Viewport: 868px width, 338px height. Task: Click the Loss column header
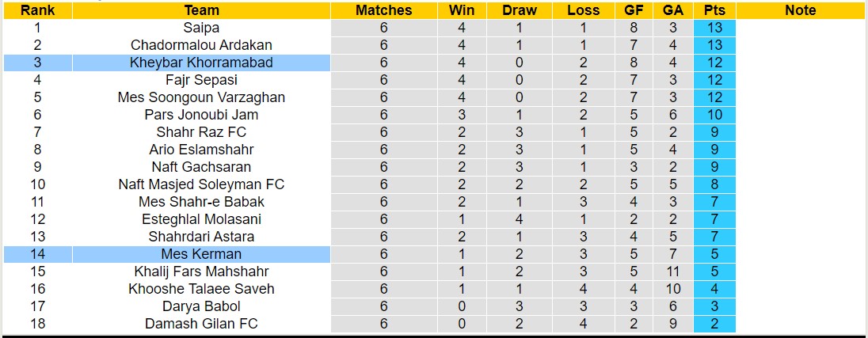pyautogui.click(x=584, y=10)
